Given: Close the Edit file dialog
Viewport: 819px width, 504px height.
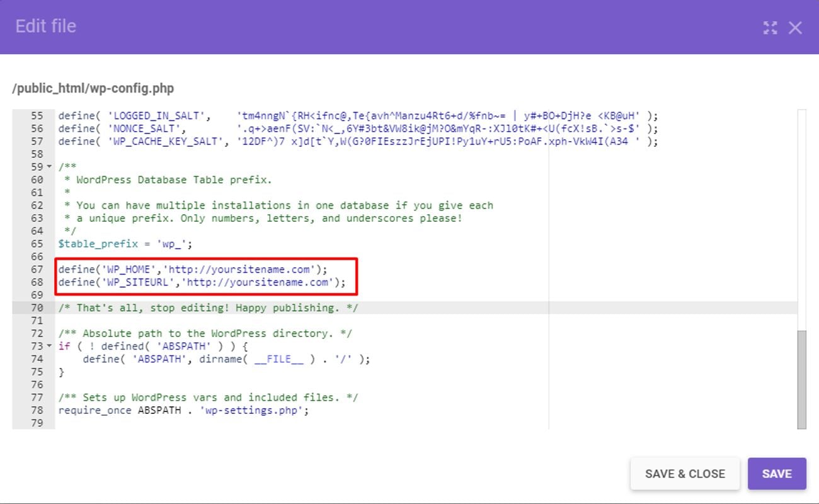Looking at the screenshot, I should [796, 28].
